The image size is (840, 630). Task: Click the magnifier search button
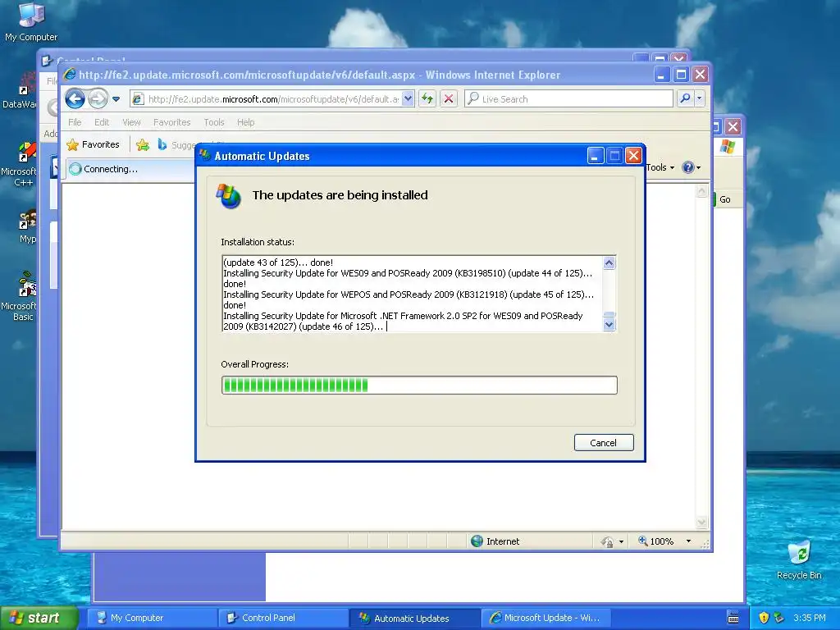click(x=685, y=98)
